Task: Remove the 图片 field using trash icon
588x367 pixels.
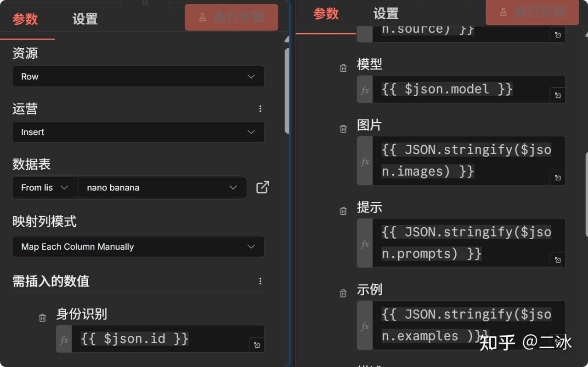Action: coord(343,129)
